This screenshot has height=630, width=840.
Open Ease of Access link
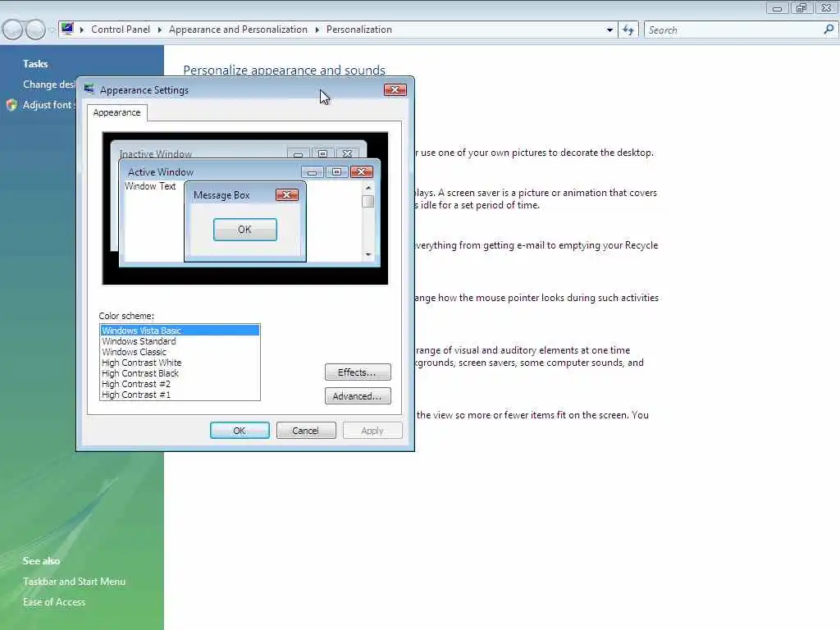[54, 601]
